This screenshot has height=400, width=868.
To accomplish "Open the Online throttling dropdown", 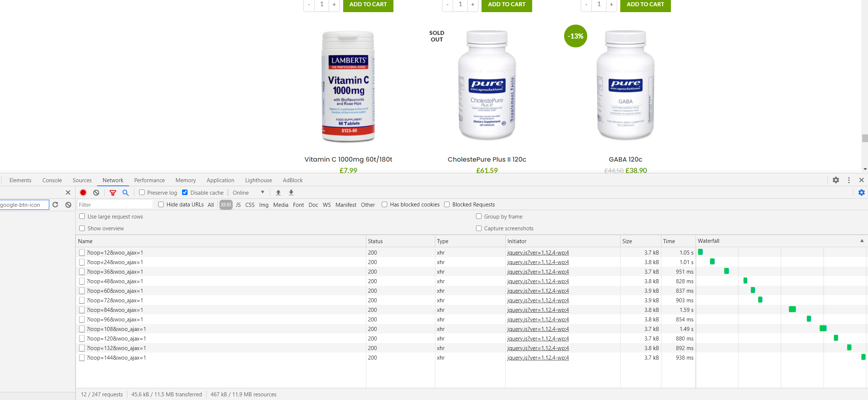I will click(248, 192).
